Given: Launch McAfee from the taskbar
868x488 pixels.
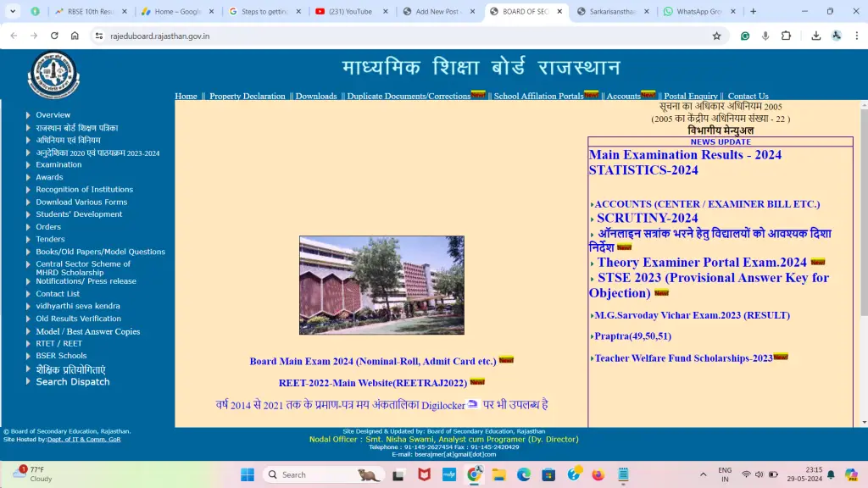Looking at the screenshot, I should pyautogui.click(x=424, y=474).
